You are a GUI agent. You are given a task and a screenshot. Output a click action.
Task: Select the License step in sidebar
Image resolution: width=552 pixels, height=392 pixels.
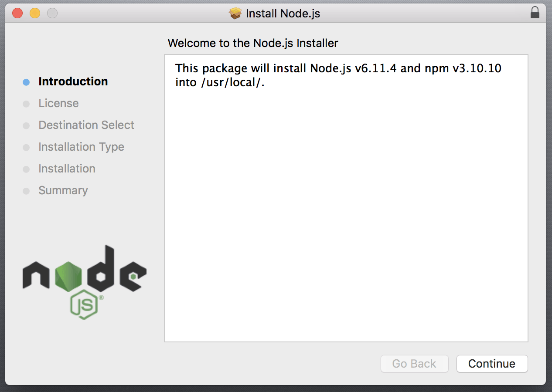pos(58,103)
